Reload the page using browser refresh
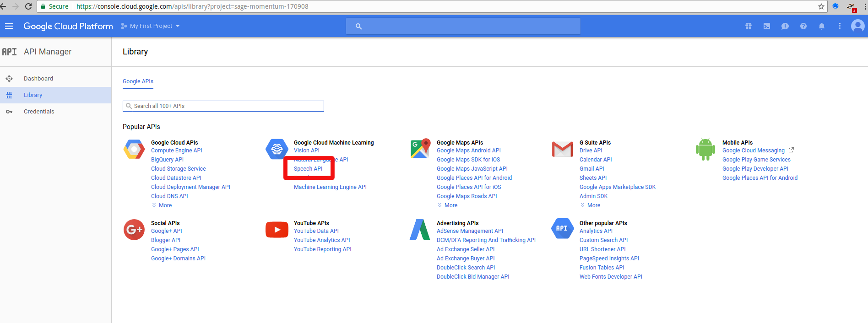This screenshot has height=323, width=868. (28, 6)
